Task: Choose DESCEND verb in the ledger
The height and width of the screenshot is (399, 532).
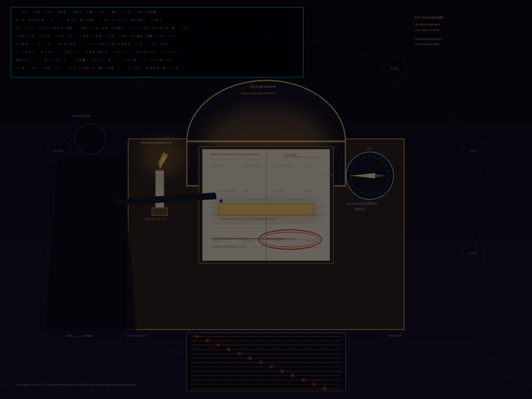Action: [x=219, y=165]
